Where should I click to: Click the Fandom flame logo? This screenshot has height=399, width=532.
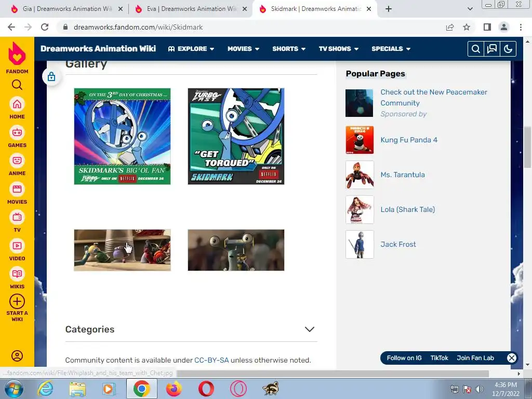(x=17, y=54)
